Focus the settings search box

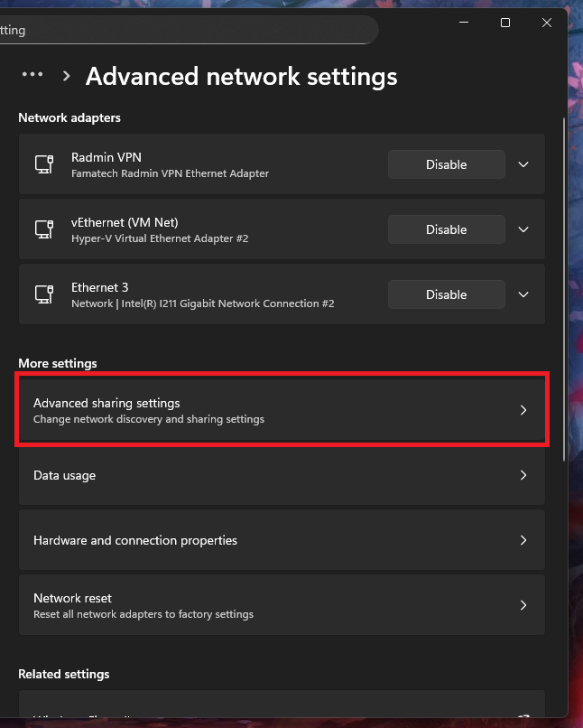click(180, 30)
